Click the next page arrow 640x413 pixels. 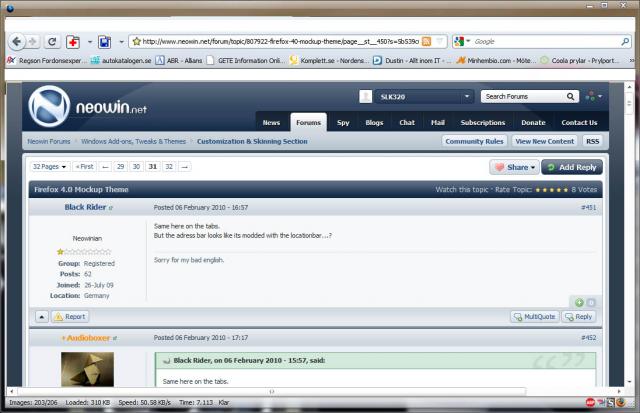tap(185, 167)
